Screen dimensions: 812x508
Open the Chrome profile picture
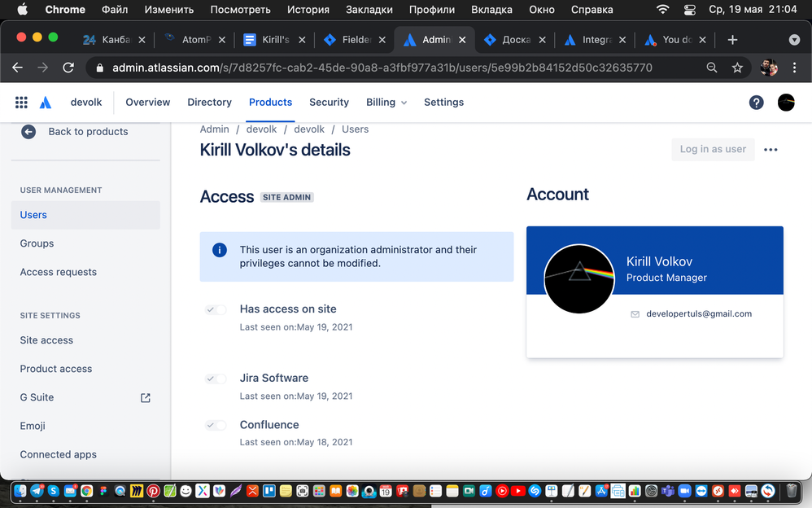pyautogui.click(x=769, y=68)
